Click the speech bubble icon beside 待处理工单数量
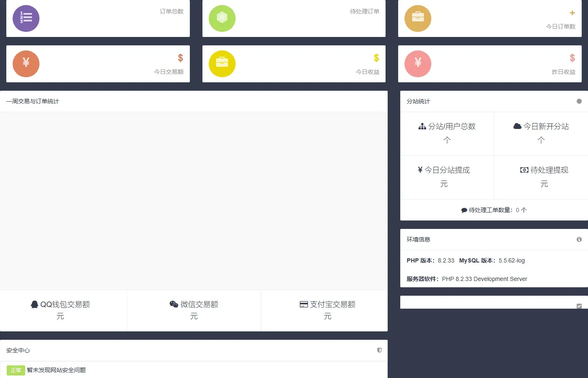Viewport: 588px width, 378px height. [x=464, y=210]
